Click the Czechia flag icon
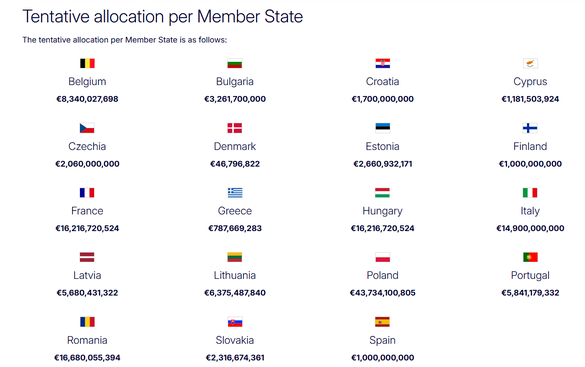The image size is (585, 367). (x=87, y=128)
